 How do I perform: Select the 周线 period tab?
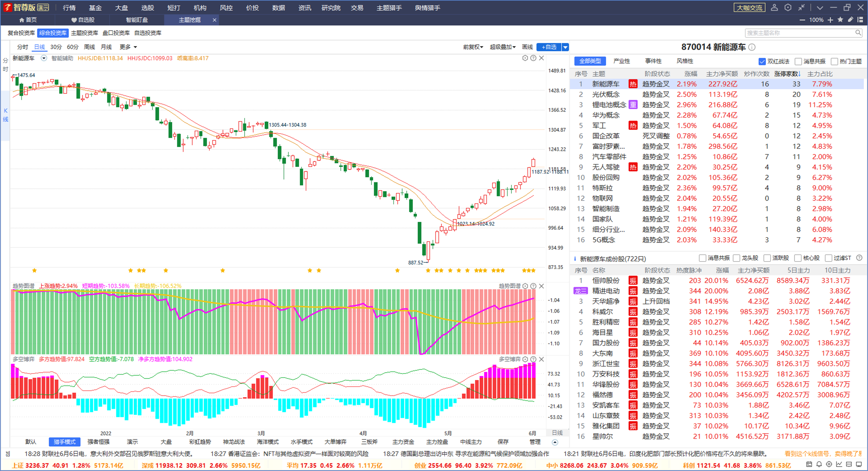[89, 47]
